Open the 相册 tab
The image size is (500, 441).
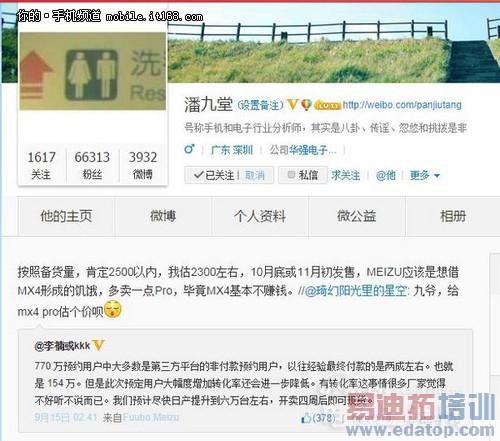[453, 216]
